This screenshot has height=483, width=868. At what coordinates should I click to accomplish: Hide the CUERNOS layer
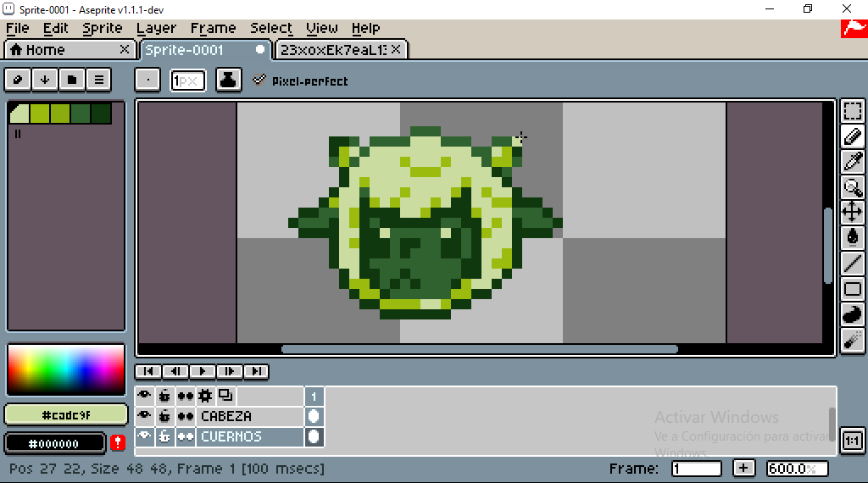click(144, 436)
